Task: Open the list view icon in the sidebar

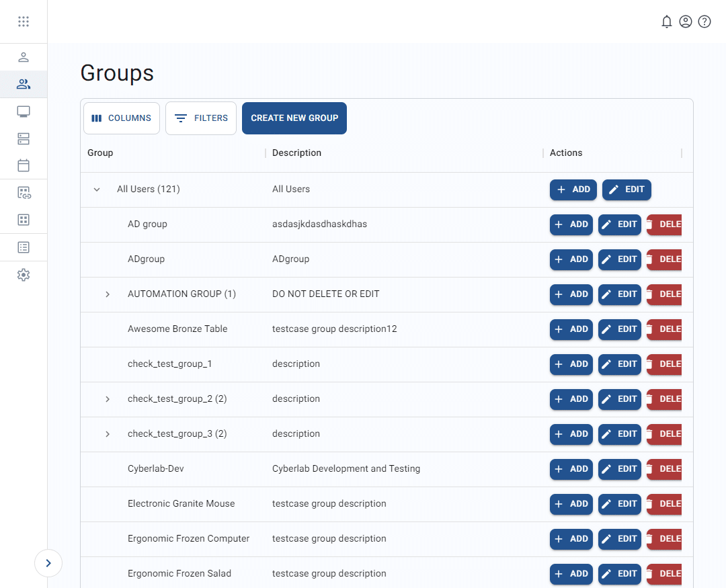Action: (24, 247)
